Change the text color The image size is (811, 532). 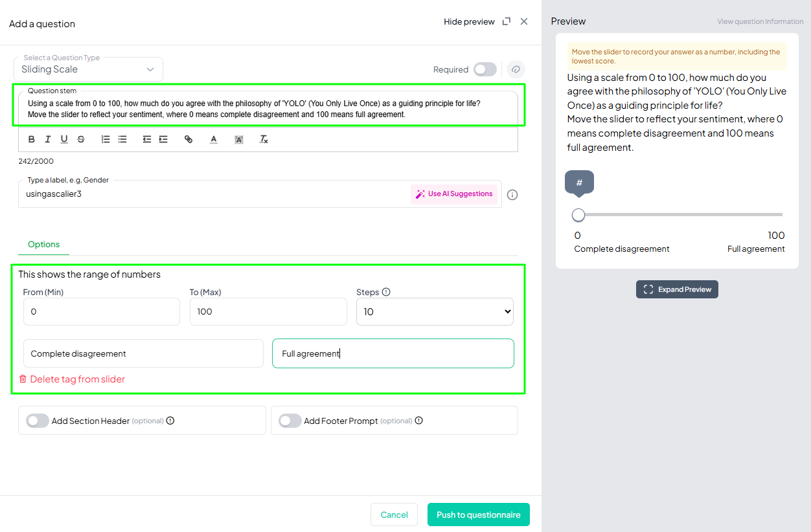pyautogui.click(x=214, y=139)
